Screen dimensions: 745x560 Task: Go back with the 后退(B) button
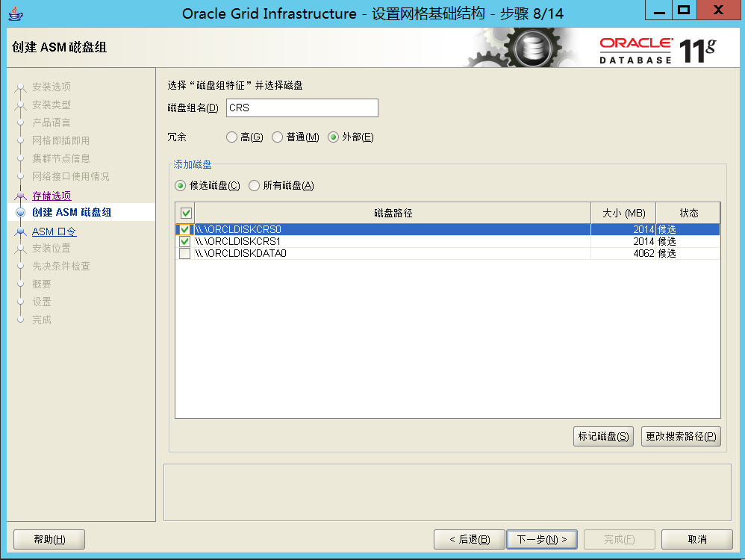470,540
